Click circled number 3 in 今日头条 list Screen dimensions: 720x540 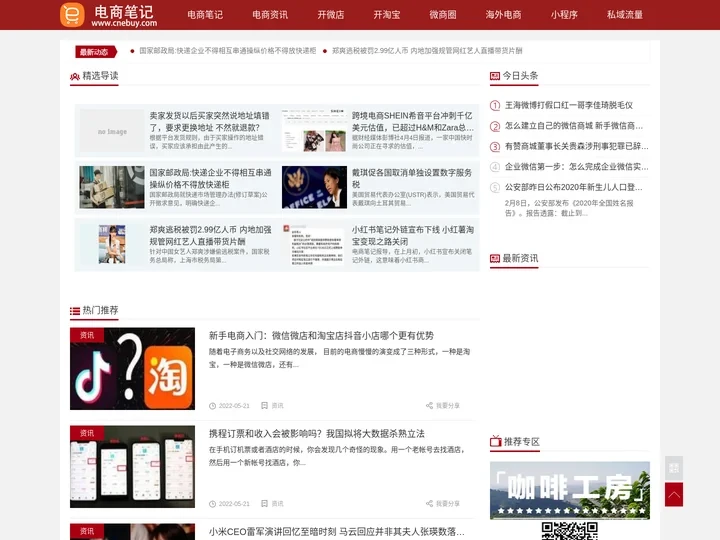coord(495,147)
